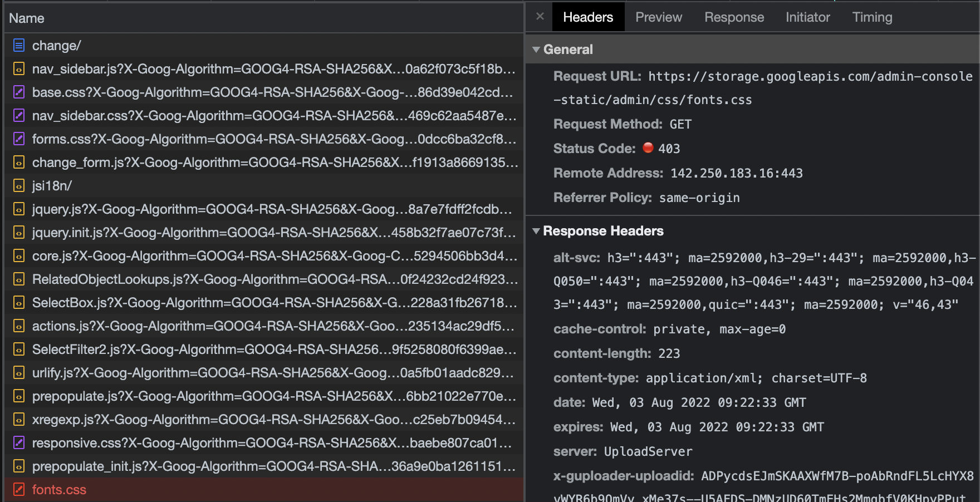Viewport: 980px width, 502px height.
Task: Click the red stylesheet icon beside fonts.css
Action: coord(18,490)
